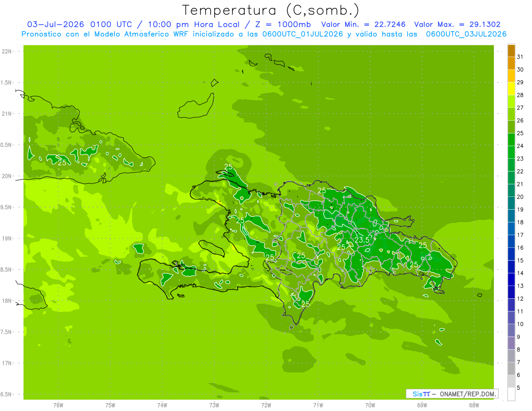Click the initialization time "0600UTC_01JUL2026"
This screenshot has height=411, width=532.
coord(302,34)
